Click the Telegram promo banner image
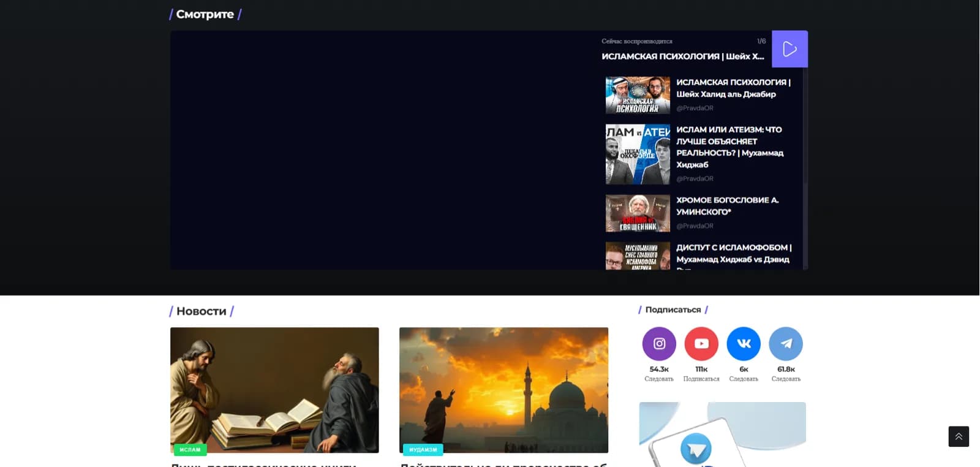The width and height of the screenshot is (980, 467). pyautogui.click(x=722, y=435)
